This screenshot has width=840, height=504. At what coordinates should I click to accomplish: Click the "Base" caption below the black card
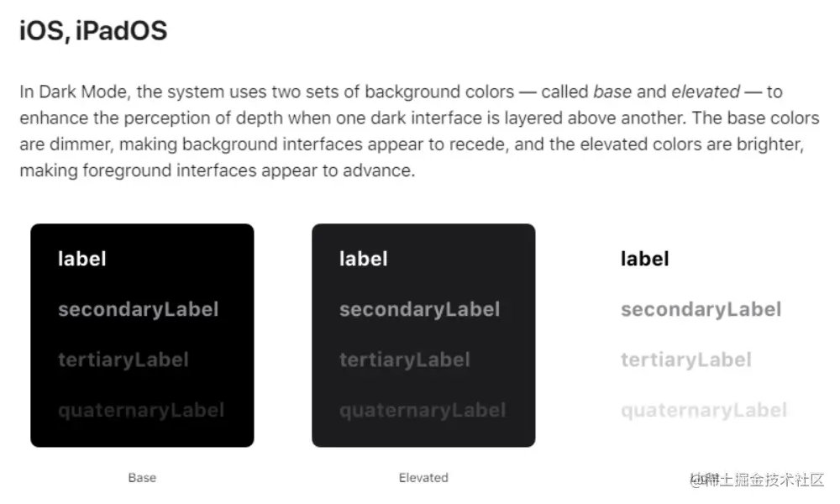[x=142, y=478]
